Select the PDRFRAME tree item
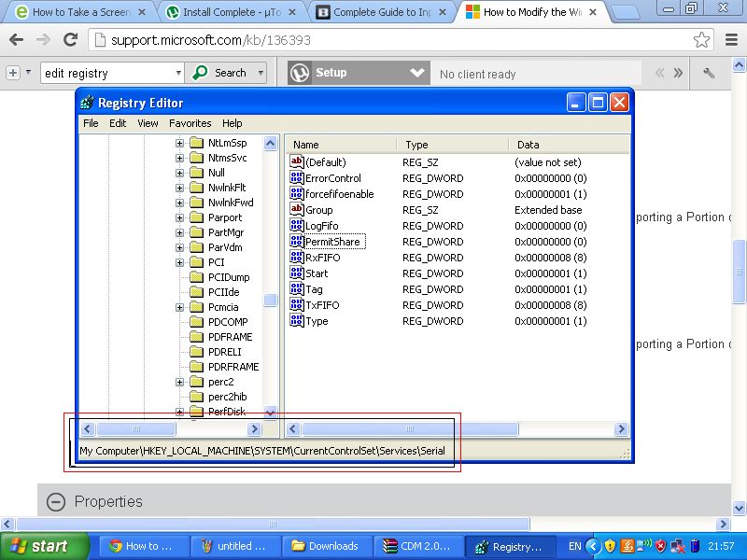The image size is (747, 560). pyautogui.click(x=233, y=367)
